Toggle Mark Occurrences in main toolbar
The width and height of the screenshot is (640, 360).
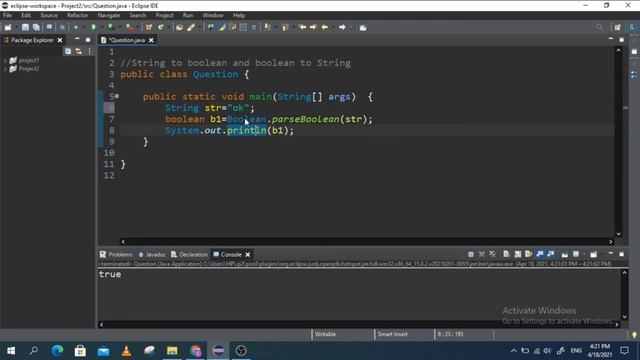click(x=222, y=27)
